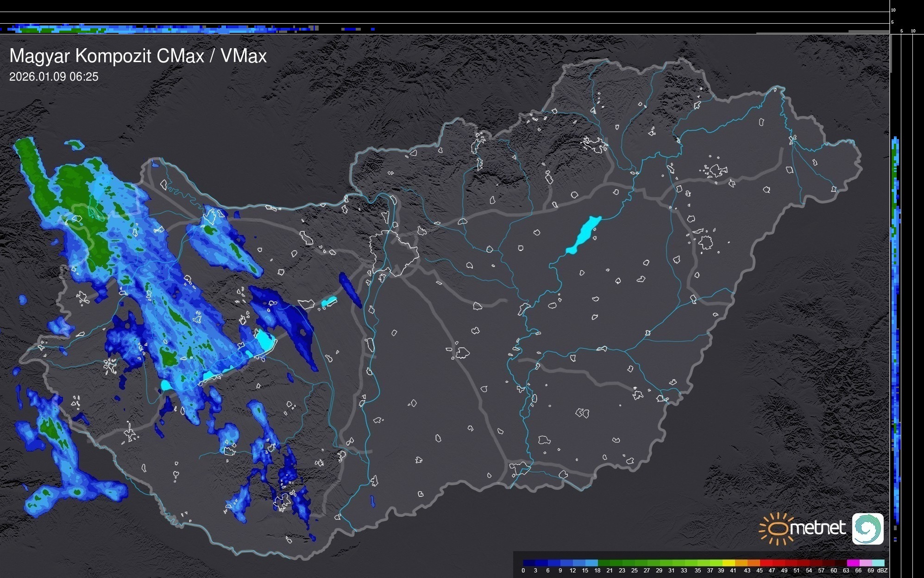Click the 2026.01.09 06:25 timestamp
The image size is (924, 578).
click(x=54, y=77)
